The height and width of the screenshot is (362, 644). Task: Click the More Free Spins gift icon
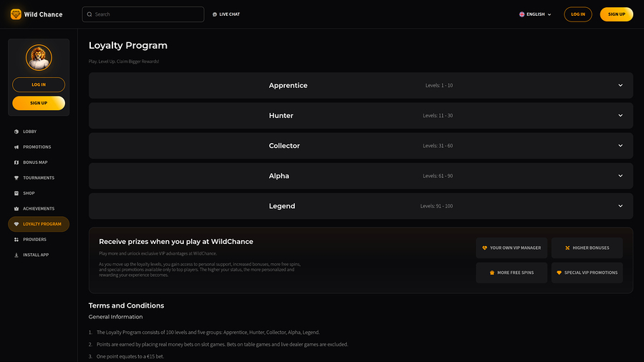(x=492, y=273)
